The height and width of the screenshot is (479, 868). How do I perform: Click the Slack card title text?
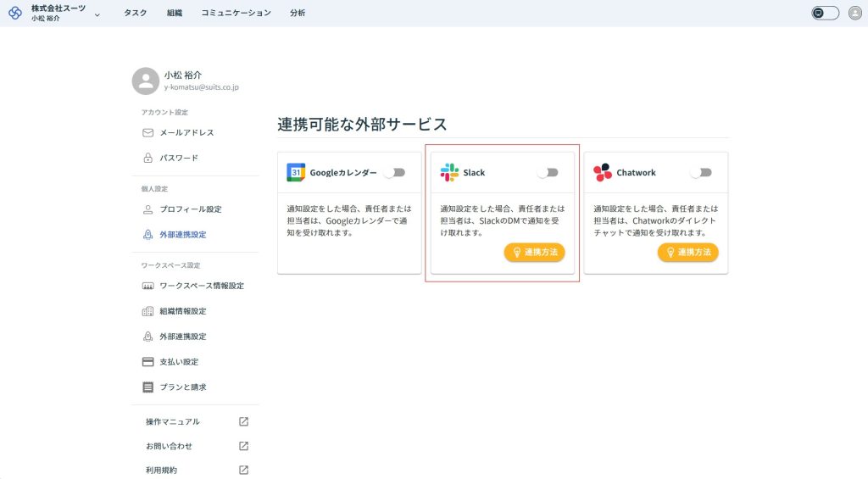(x=474, y=173)
